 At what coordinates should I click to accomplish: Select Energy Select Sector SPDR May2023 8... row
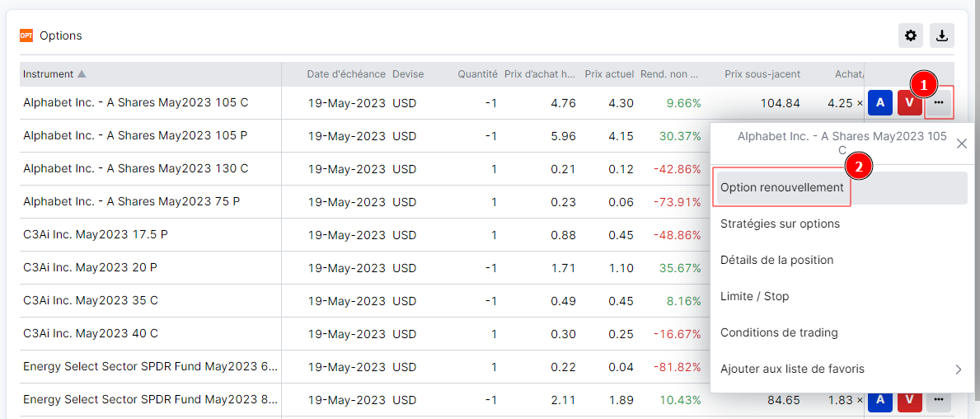tap(149, 399)
